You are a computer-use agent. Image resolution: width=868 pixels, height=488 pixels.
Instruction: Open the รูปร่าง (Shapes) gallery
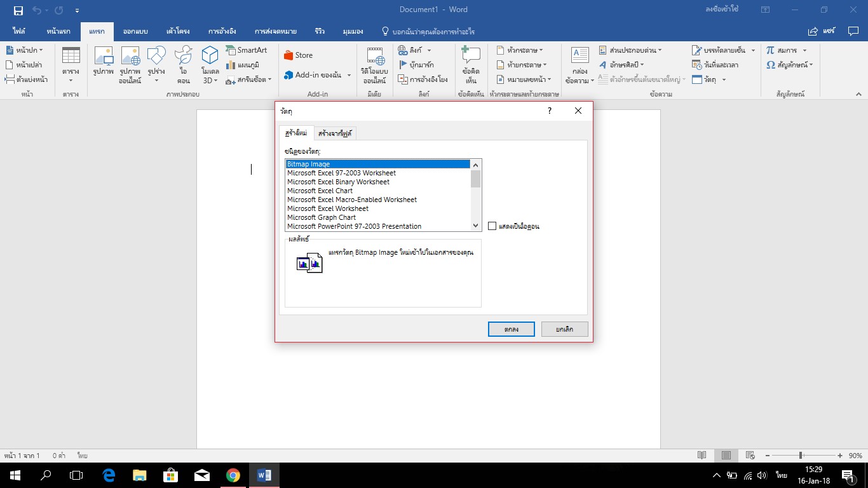click(x=156, y=65)
